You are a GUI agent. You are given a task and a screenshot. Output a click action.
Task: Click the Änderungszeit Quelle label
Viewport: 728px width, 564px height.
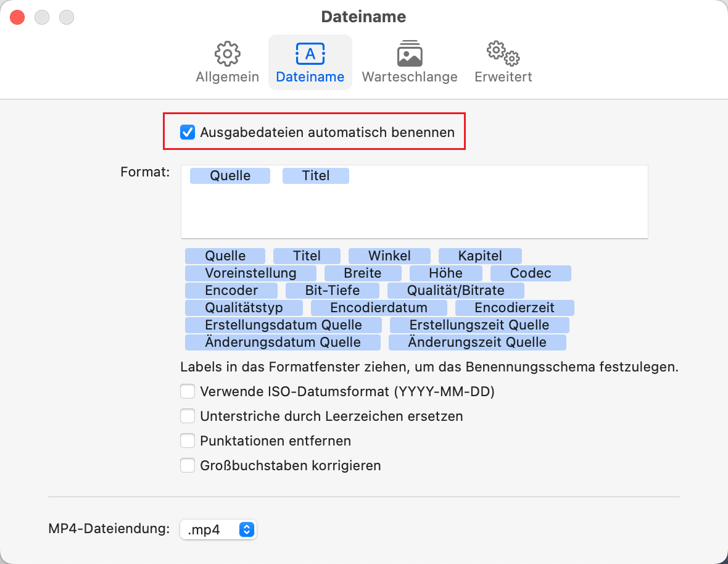[477, 342]
